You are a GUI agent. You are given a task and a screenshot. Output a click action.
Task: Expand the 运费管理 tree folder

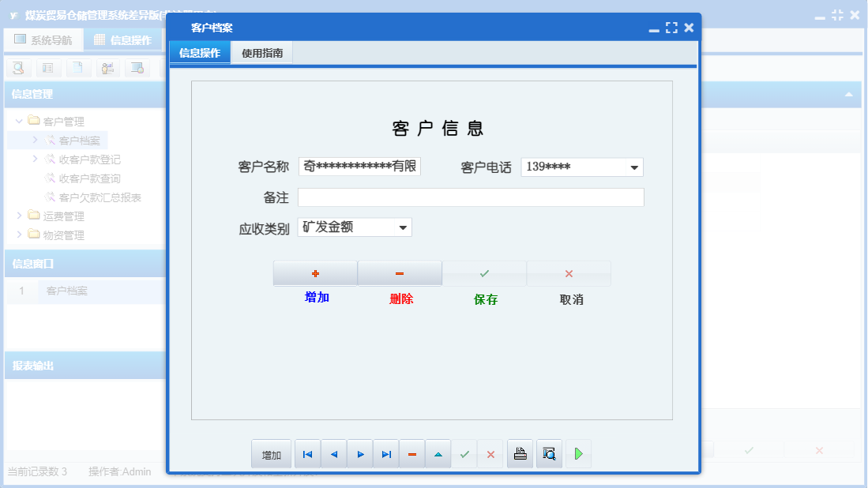(18, 216)
